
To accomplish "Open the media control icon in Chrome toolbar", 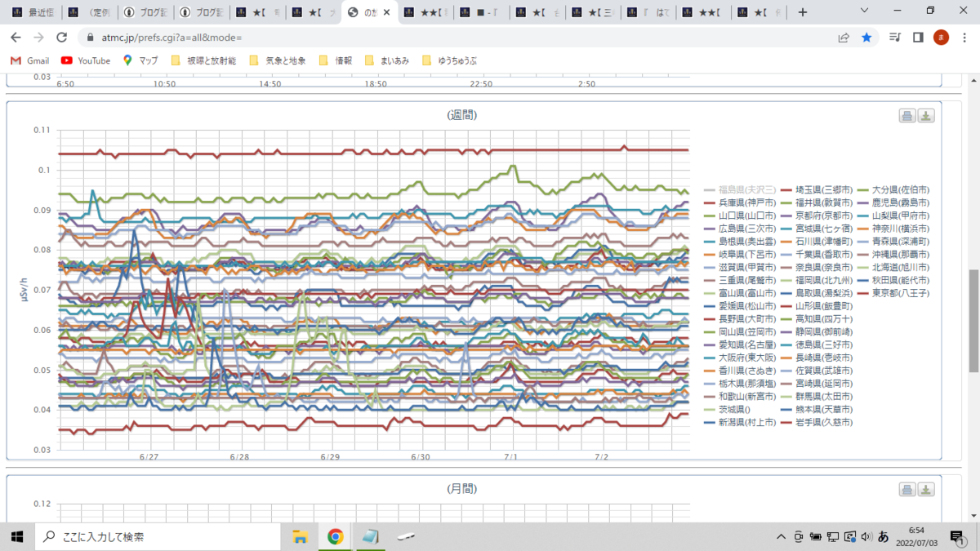I will point(896,38).
